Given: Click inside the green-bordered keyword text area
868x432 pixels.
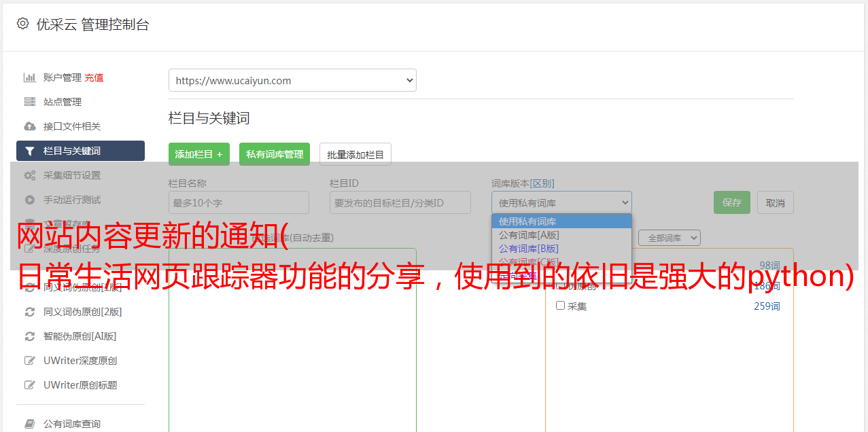Looking at the screenshot, I should [x=292, y=340].
